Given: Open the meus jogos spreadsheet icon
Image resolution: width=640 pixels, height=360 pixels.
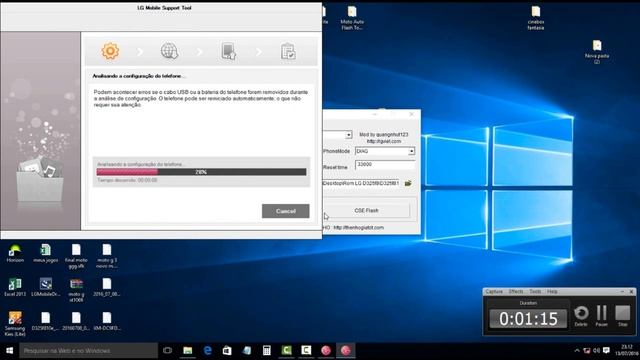Looking at the screenshot, I should tap(45, 253).
